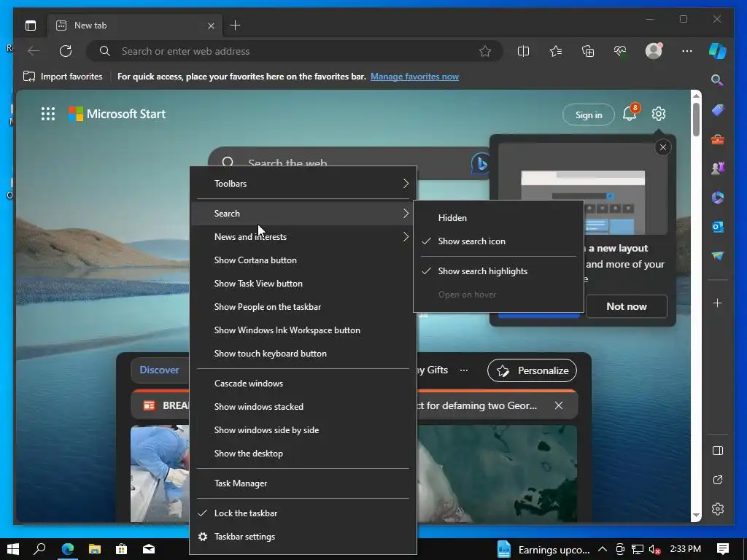This screenshot has width=747, height=560.
Task: Open the sidebar Tools briefcase icon
Action: point(718,139)
